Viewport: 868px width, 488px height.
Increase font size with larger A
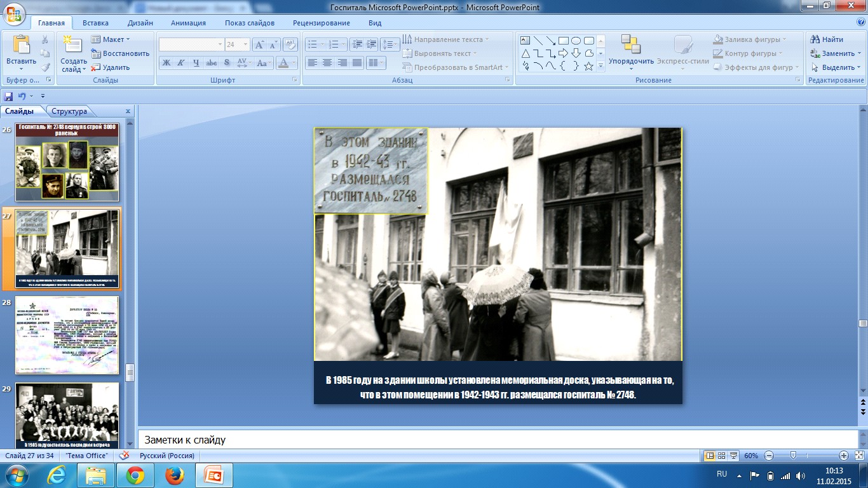click(259, 44)
